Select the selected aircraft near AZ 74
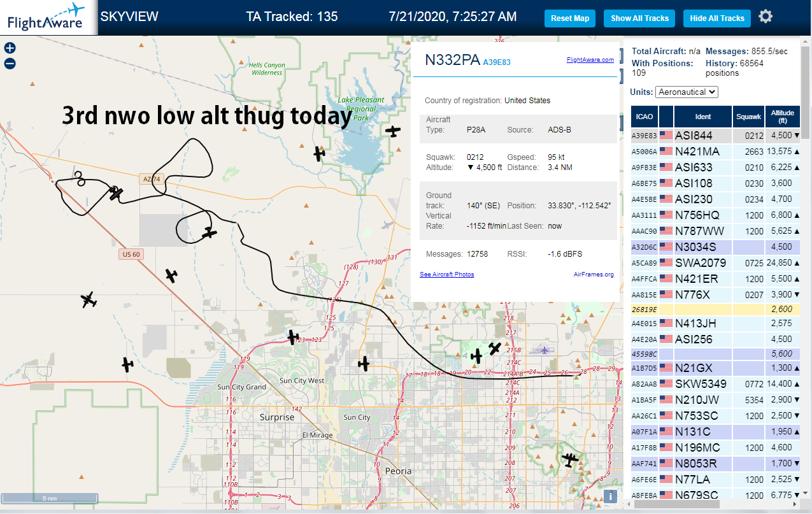The width and height of the screenshot is (812, 514). pos(115,193)
